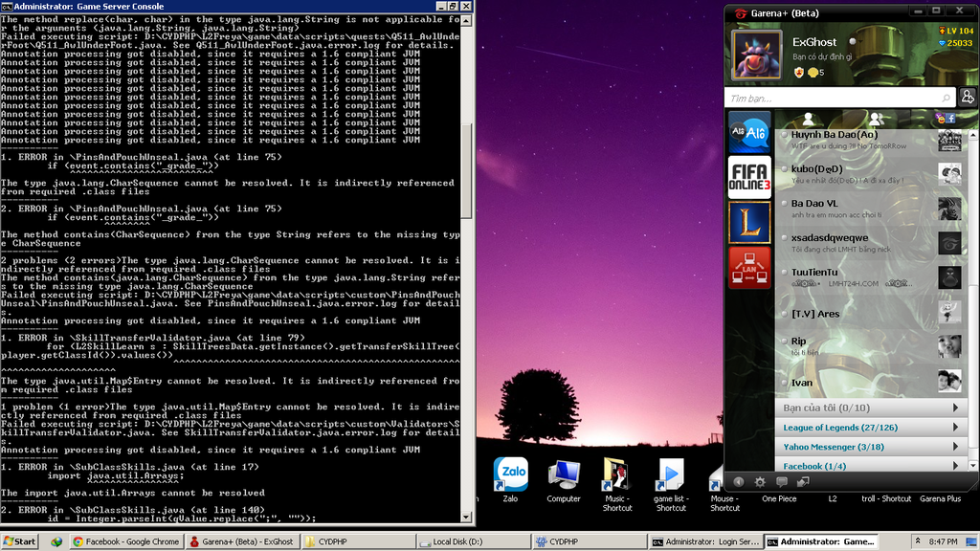Open Garena settings gear icon
Viewport: 980px width, 551px height.
(760, 482)
